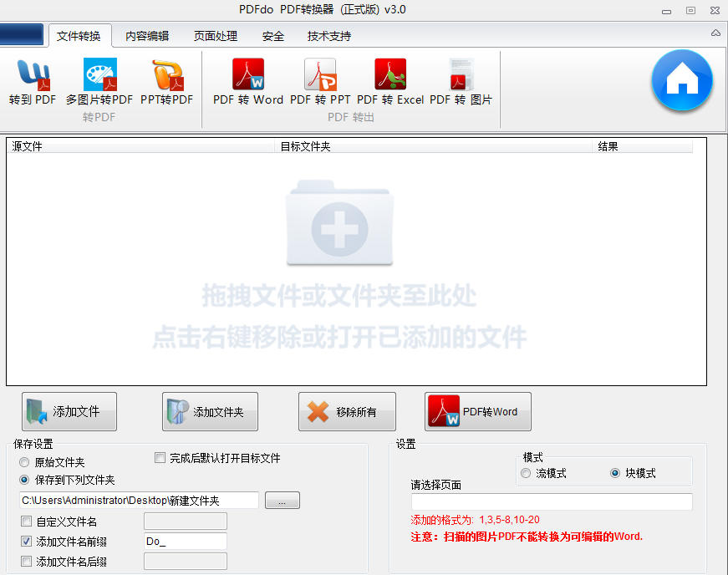This screenshot has height=575, width=728.
Task: Click the 目标文件夹 column header
Action: pos(434,146)
